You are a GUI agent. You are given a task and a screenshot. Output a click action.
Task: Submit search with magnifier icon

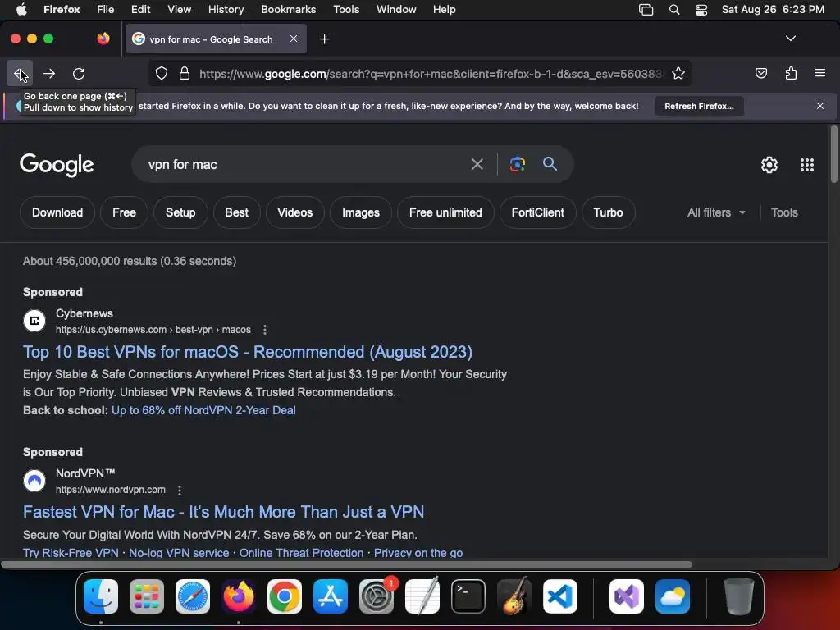point(550,164)
